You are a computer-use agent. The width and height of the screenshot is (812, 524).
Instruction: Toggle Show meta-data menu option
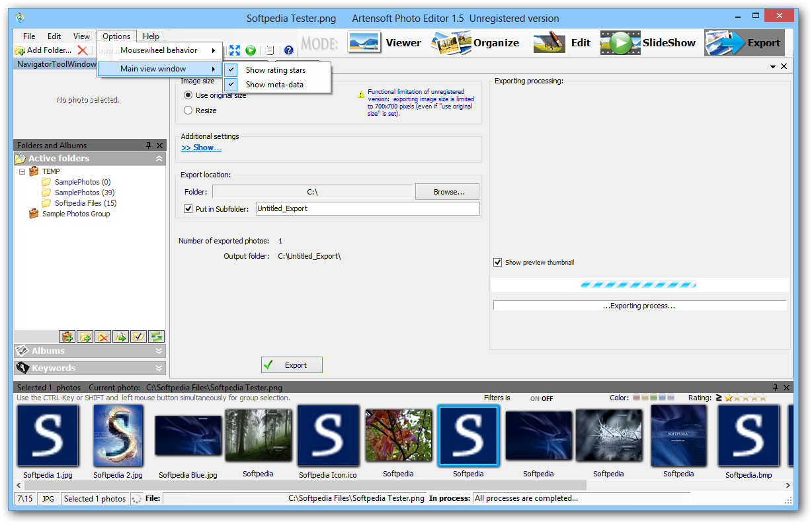point(276,84)
